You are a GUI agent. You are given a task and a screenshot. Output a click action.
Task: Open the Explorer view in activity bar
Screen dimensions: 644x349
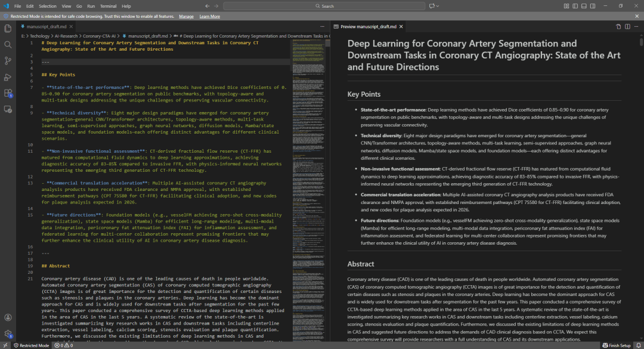click(x=8, y=29)
